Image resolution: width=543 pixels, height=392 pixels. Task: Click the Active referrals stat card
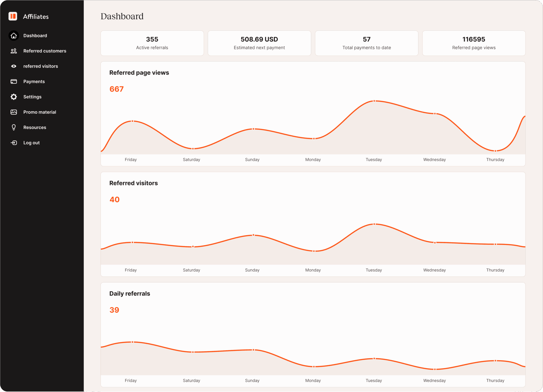point(152,43)
